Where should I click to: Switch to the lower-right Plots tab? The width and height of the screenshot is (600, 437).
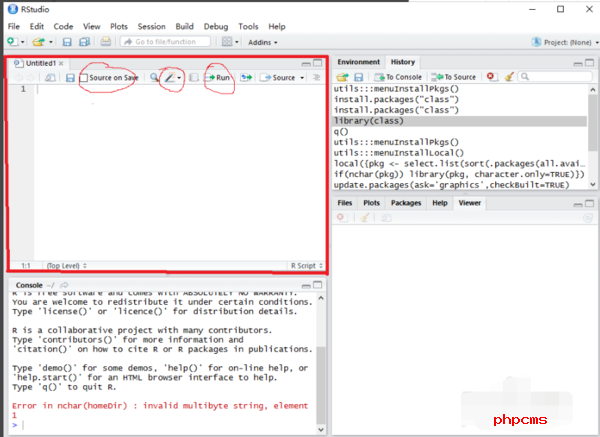(371, 203)
